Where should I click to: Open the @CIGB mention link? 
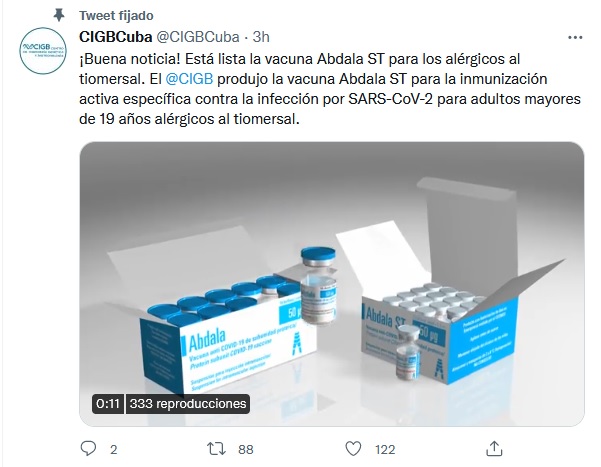(x=189, y=79)
